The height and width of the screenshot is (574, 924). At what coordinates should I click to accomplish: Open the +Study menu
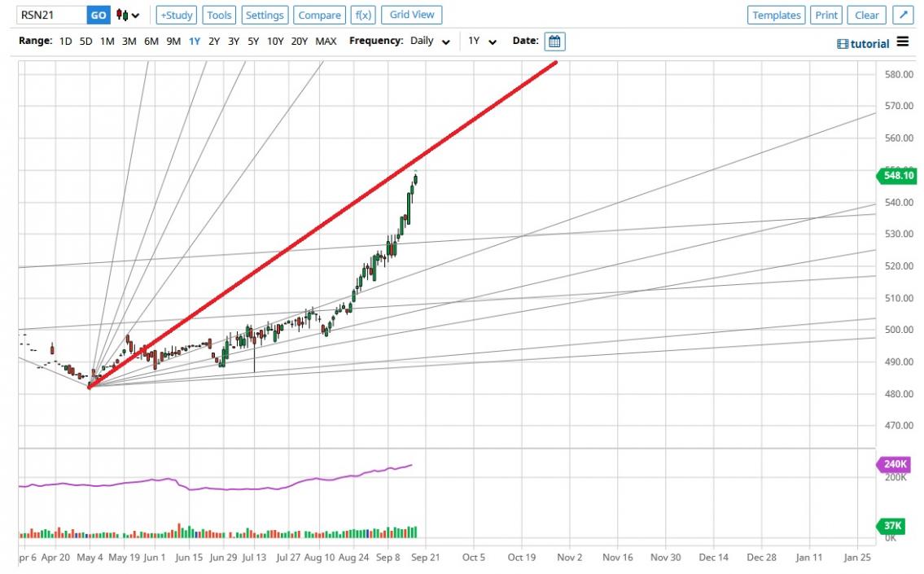176,15
